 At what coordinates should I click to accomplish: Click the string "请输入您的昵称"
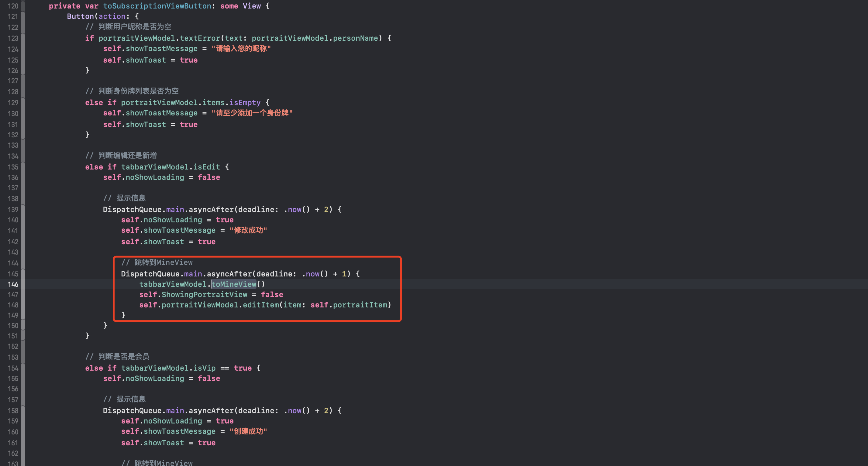pos(241,49)
